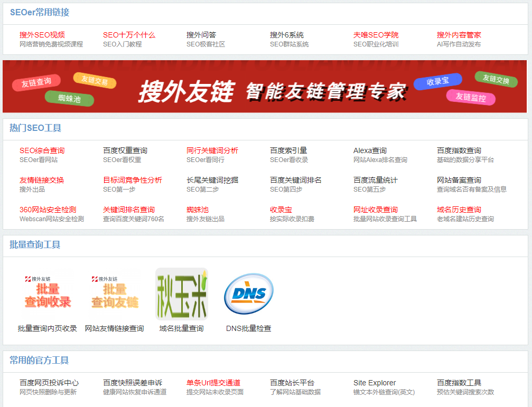
Task: Open SEO综合查询 tool
Action: [42, 150]
